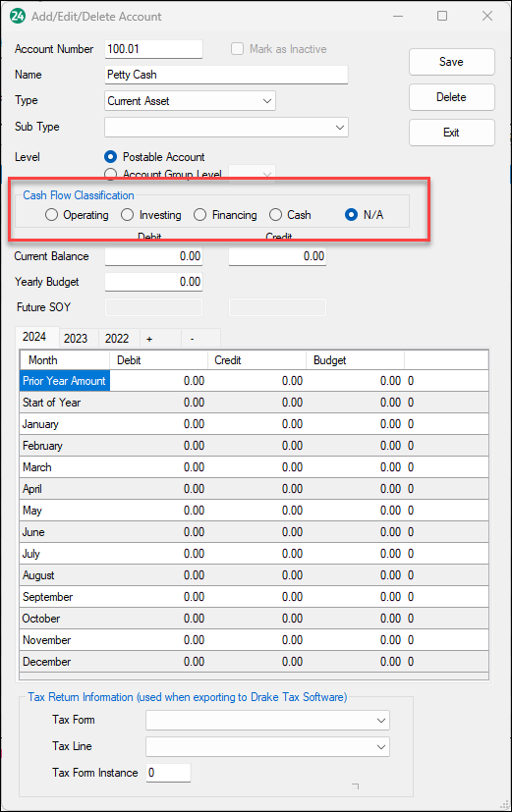512x812 pixels.
Task: Select the January row label
Action: [x=40, y=424]
